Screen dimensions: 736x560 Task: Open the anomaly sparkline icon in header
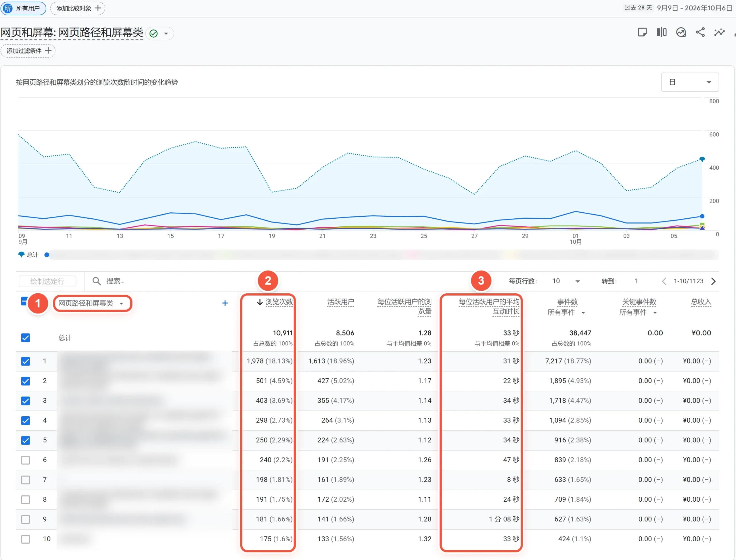click(719, 32)
